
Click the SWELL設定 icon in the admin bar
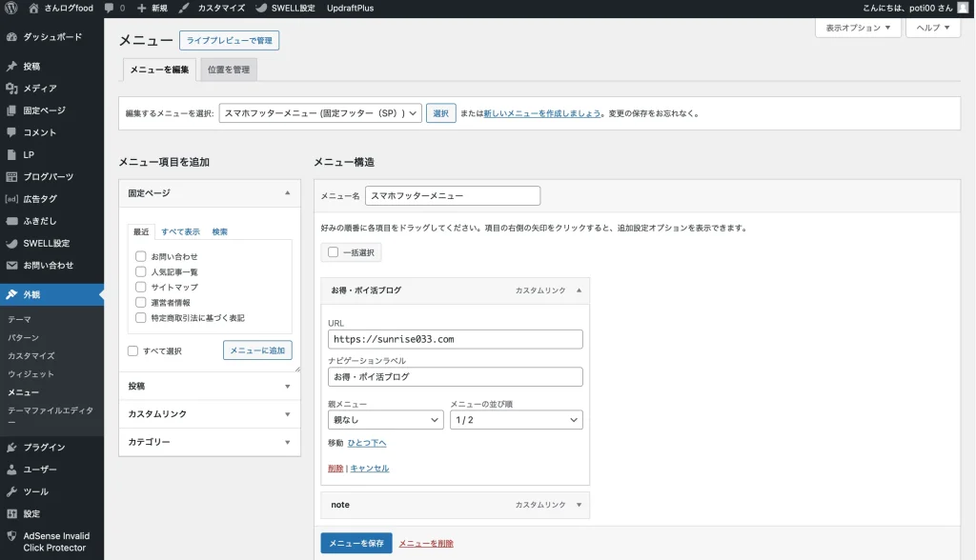coord(261,8)
